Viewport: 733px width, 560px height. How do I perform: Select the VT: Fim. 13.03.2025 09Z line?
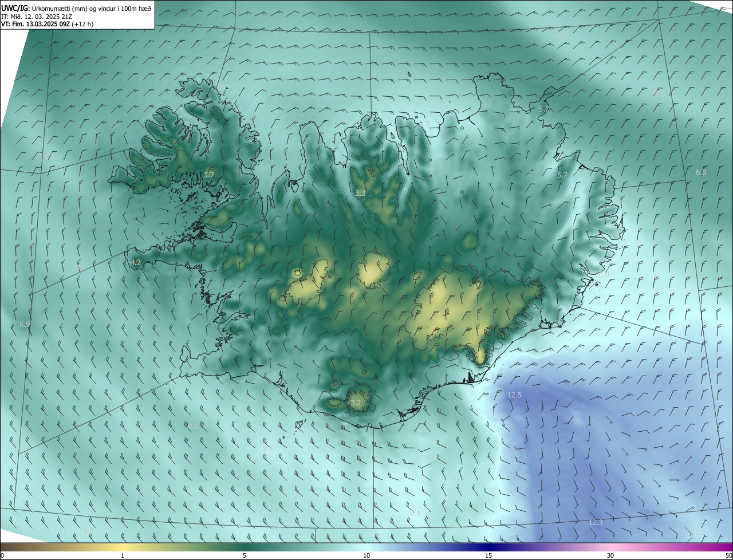click(x=47, y=24)
